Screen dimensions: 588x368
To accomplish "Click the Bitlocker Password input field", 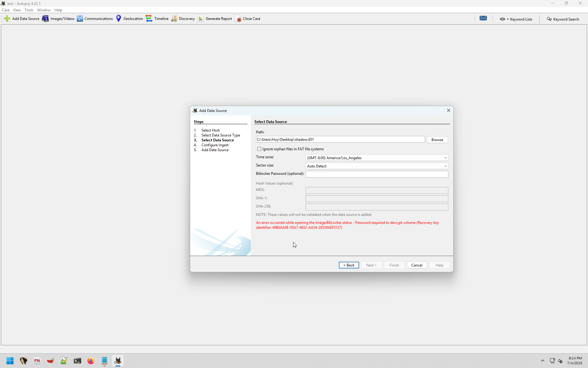I will click(377, 174).
